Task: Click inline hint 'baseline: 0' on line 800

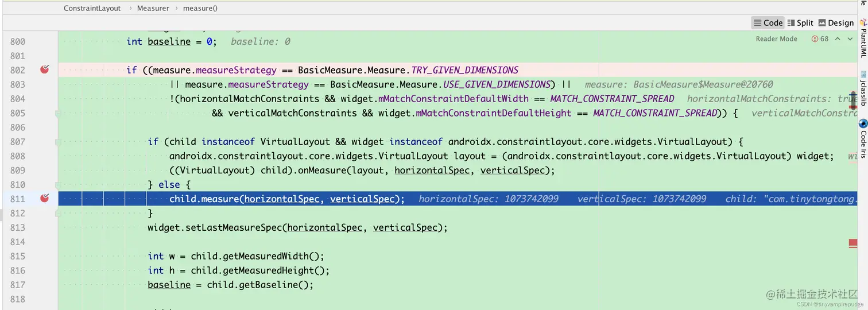Action: pos(261,41)
